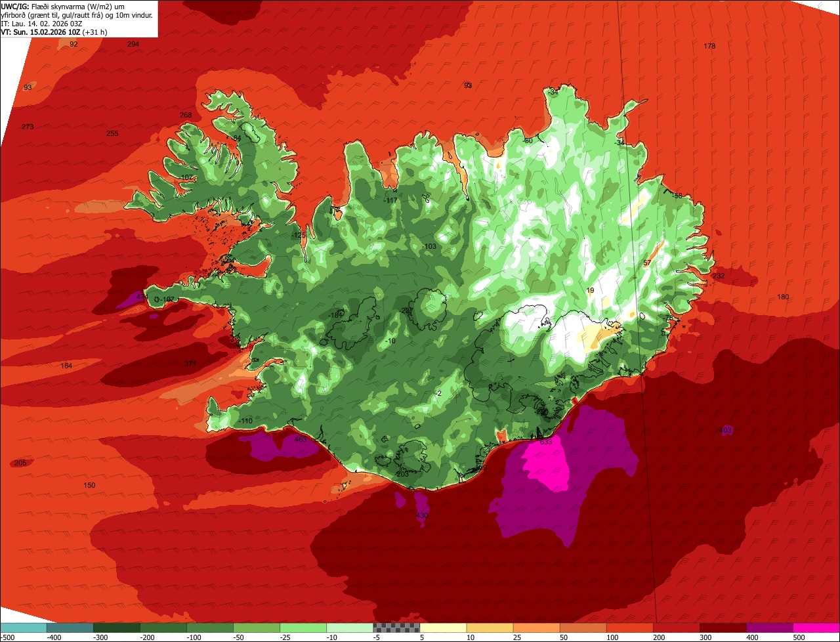
Task: Select the map value 268 by the Westfjords
Action: coord(186,115)
